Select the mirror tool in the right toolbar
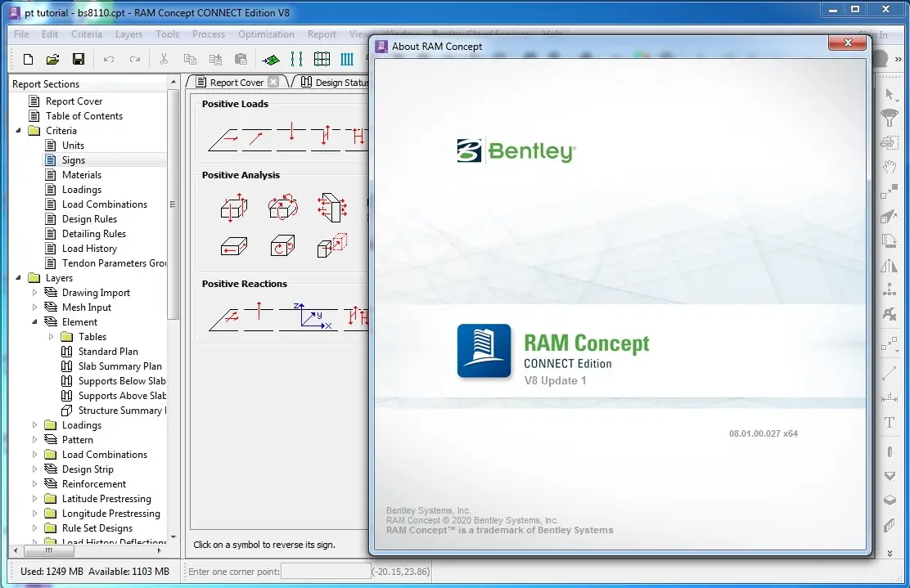Screen dimensions: 910x588 click(x=889, y=265)
